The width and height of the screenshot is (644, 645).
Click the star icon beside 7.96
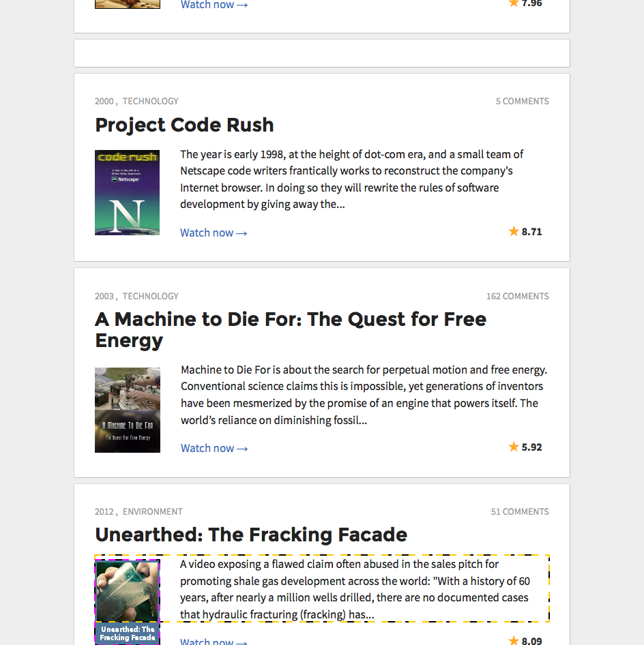pos(513,3)
